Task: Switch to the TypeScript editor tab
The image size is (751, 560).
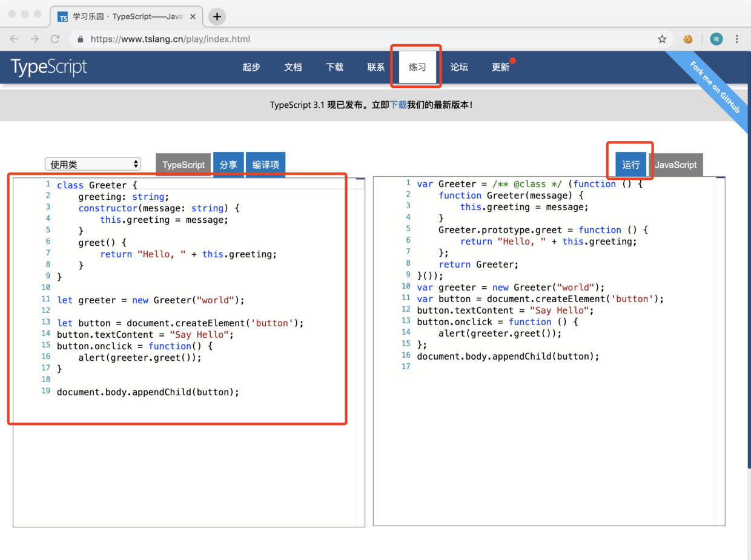Action: (183, 164)
